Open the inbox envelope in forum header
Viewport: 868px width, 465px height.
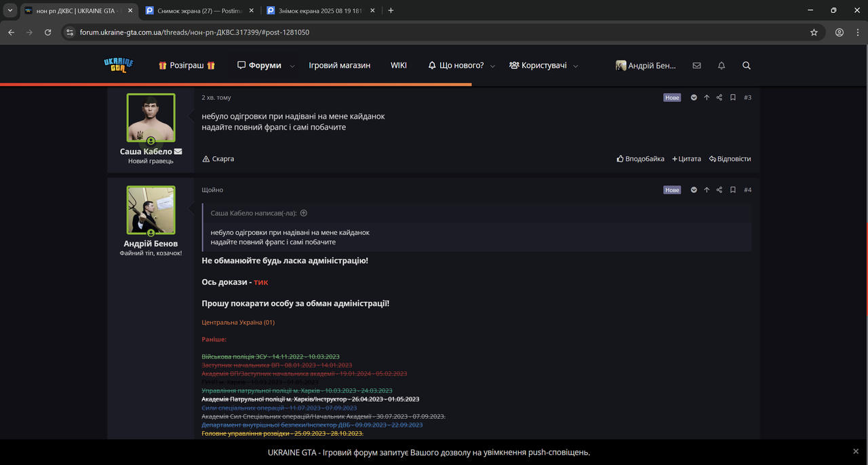point(696,66)
